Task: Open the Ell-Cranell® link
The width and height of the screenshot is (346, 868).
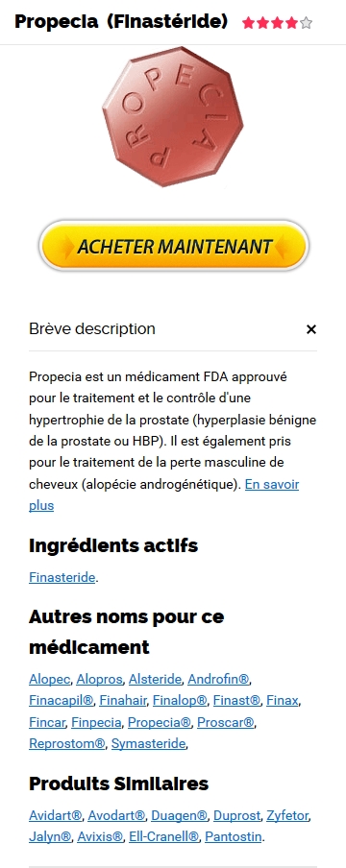Action: 163,836
